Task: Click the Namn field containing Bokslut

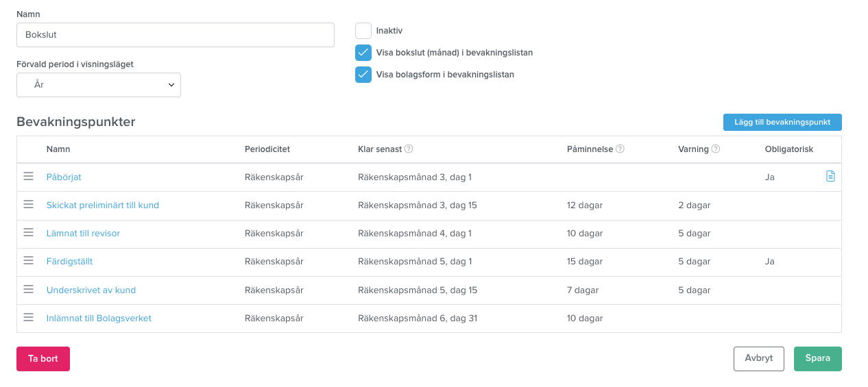Action: (176, 34)
